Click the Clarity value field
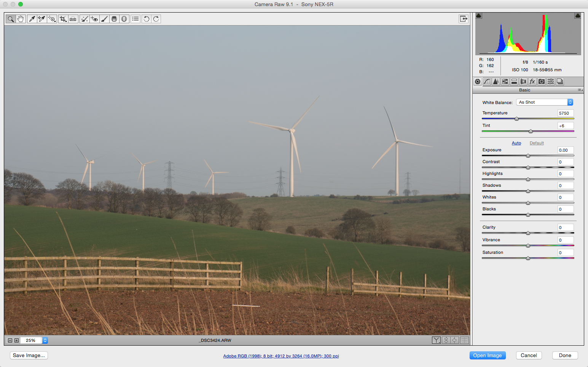 [566, 228]
